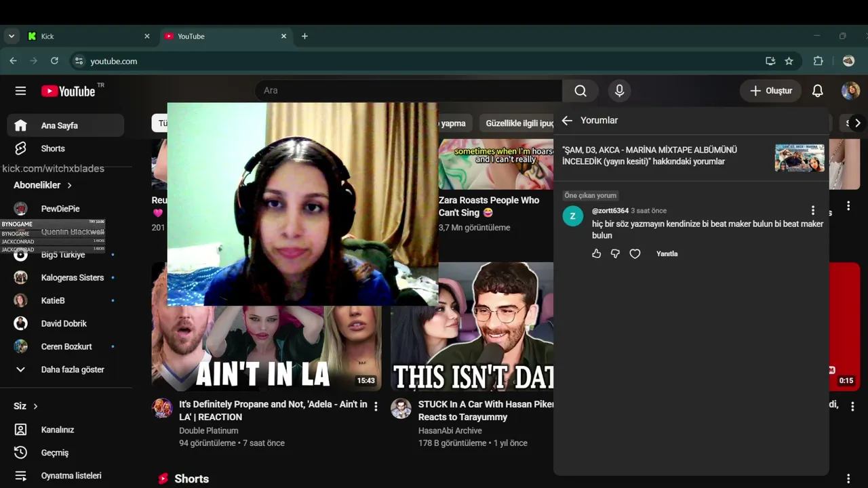Open Adela Ain't in LA reaction title
868x488 pixels.
tap(273, 411)
